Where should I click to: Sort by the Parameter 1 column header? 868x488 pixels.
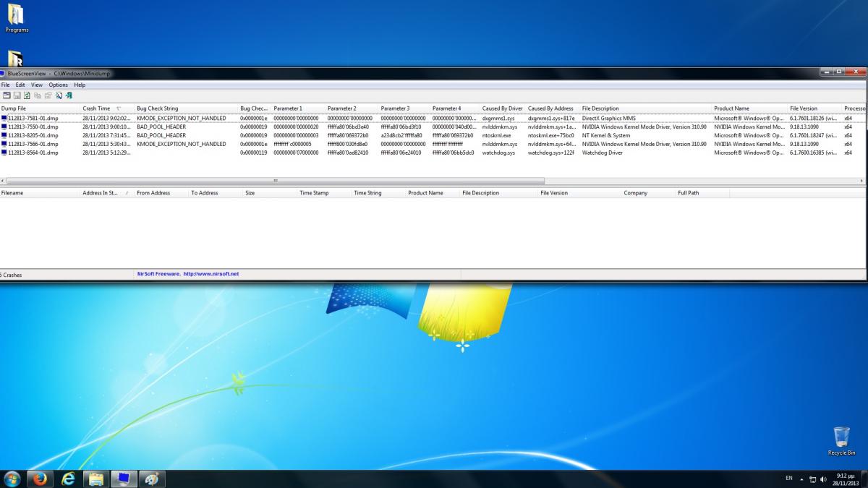299,108
